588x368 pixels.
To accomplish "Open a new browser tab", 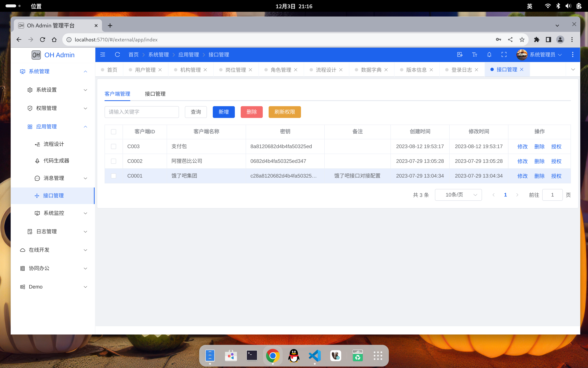I will coord(110,26).
